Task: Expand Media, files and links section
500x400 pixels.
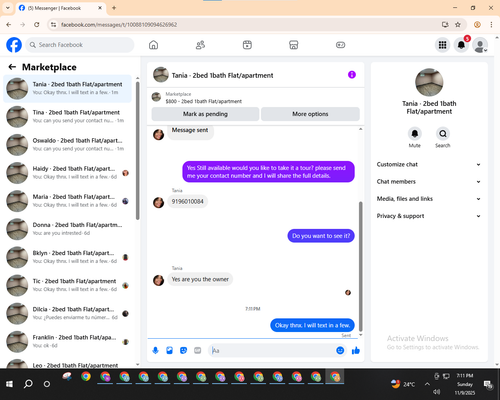Action: (x=429, y=199)
